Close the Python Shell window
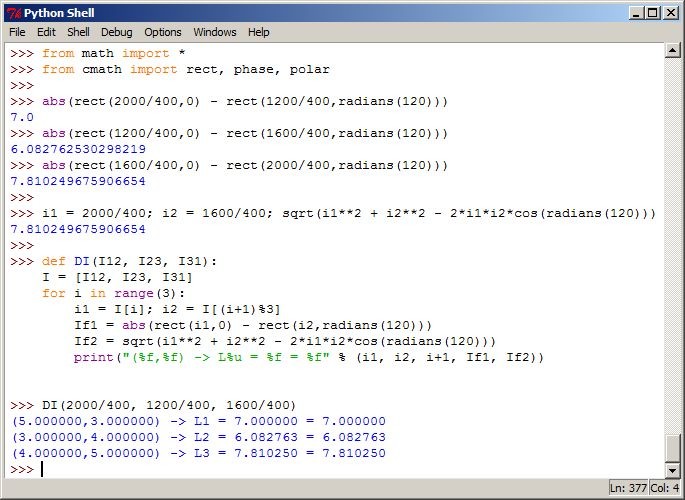The image size is (685, 500). pos(670,13)
